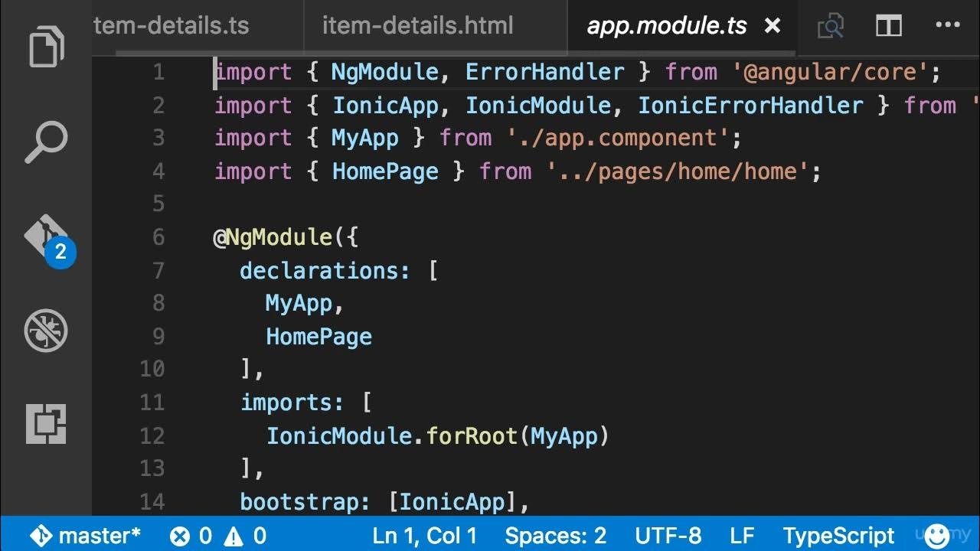Open the Extensions view
The height and width of the screenshot is (551, 980).
coord(47,422)
